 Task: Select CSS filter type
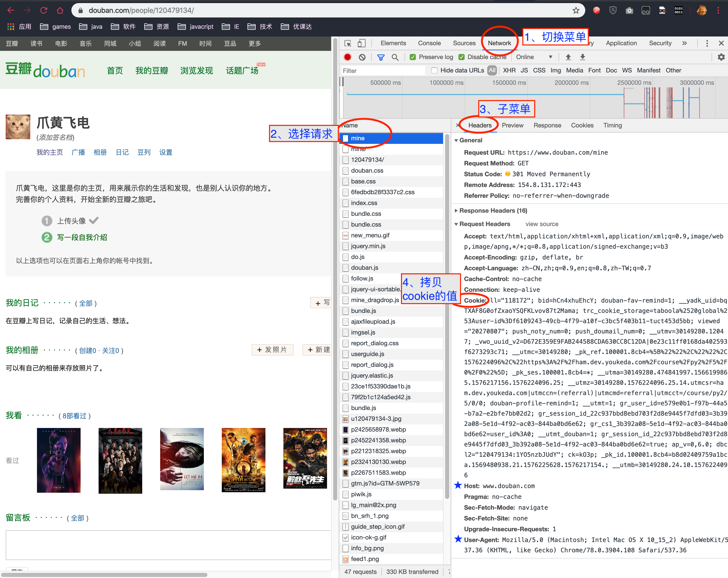click(x=539, y=70)
